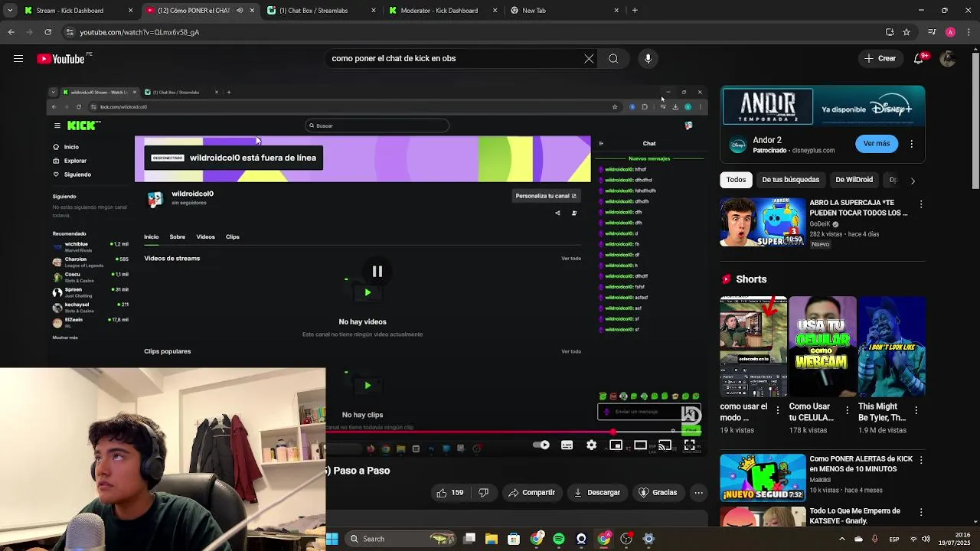Open Chrome three-dot menu

pos(969,32)
